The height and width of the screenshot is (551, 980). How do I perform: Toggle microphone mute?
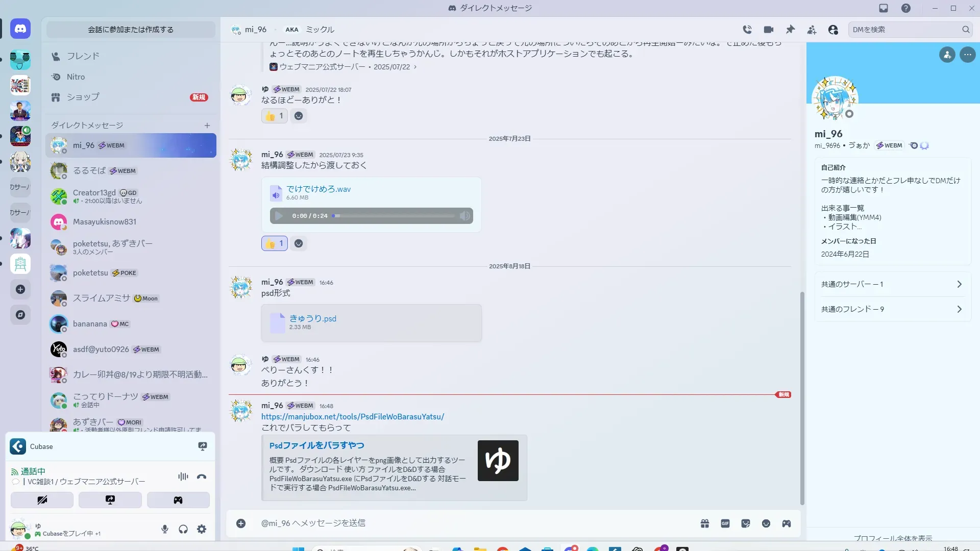(165, 529)
